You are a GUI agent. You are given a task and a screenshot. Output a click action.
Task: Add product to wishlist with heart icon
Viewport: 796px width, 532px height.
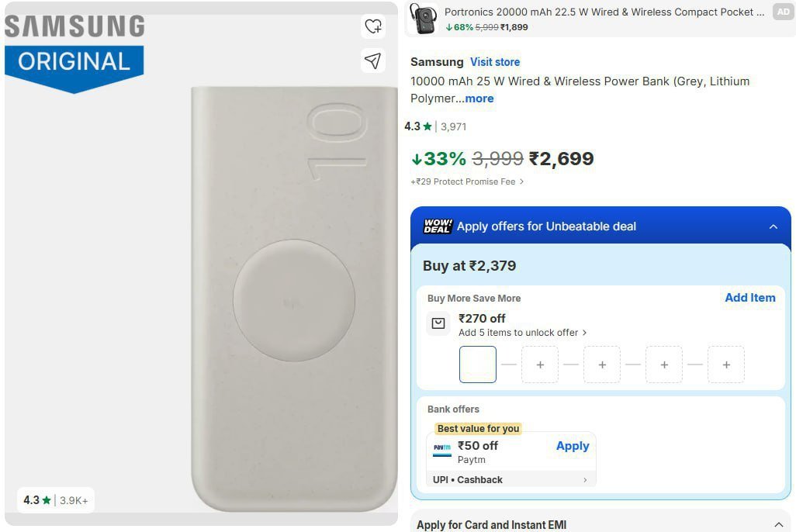pos(373,26)
